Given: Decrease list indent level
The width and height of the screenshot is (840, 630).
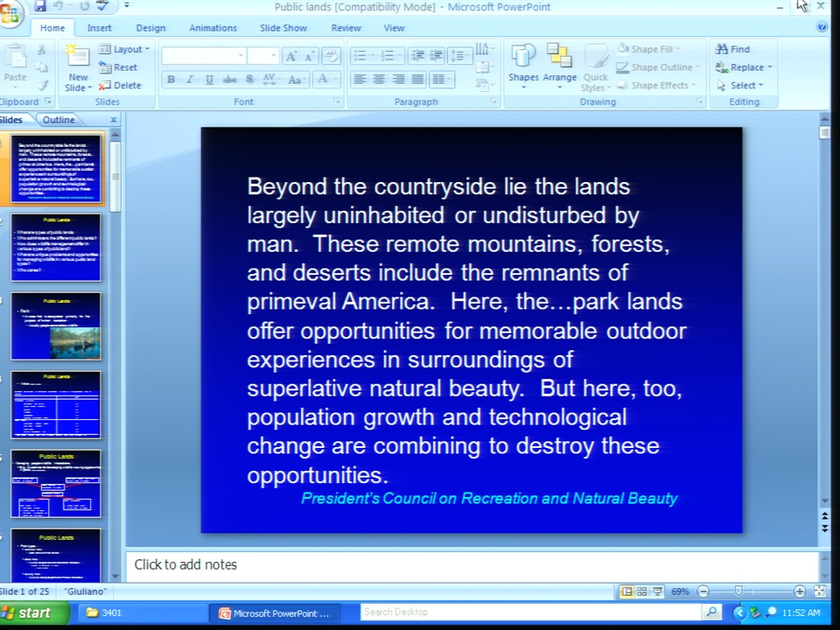Looking at the screenshot, I should pyautogui.click(x=417, y=55).
